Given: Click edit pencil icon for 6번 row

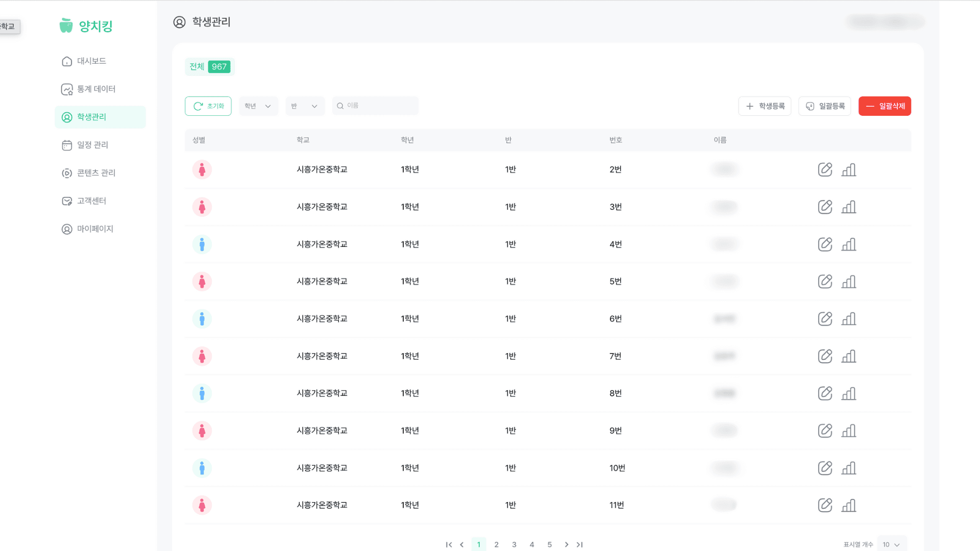Looking at the screenshot, I should 825,319.
